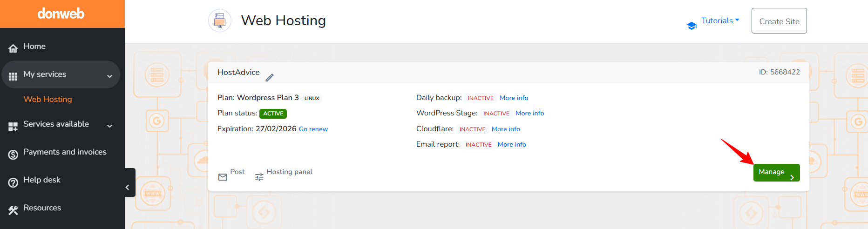Screen dimensions: 868x229
Task: Click the Cloudflare INACTIVE badge
Action: click(473, 129)
